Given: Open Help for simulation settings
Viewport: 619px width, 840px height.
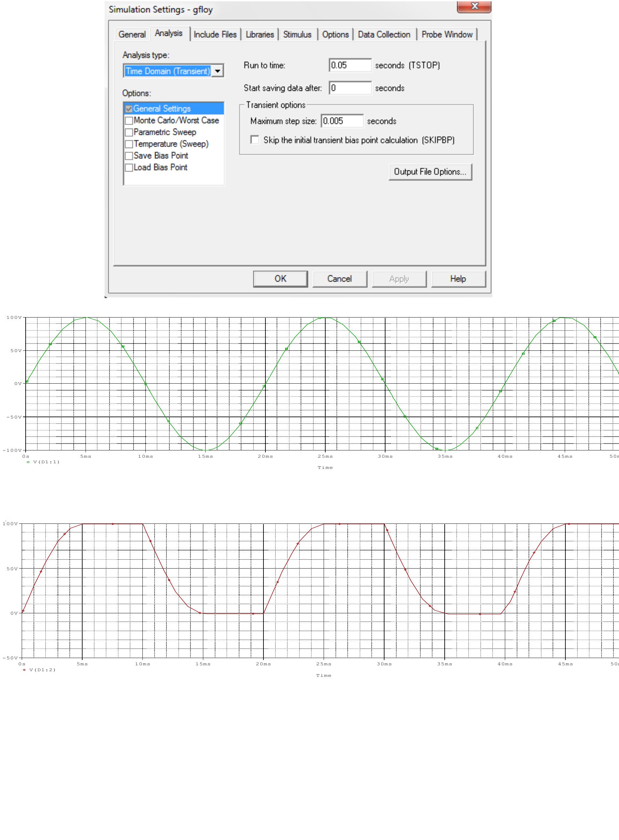Looking at the screenshot, I should pyautogui.click(x=458, y=279).
